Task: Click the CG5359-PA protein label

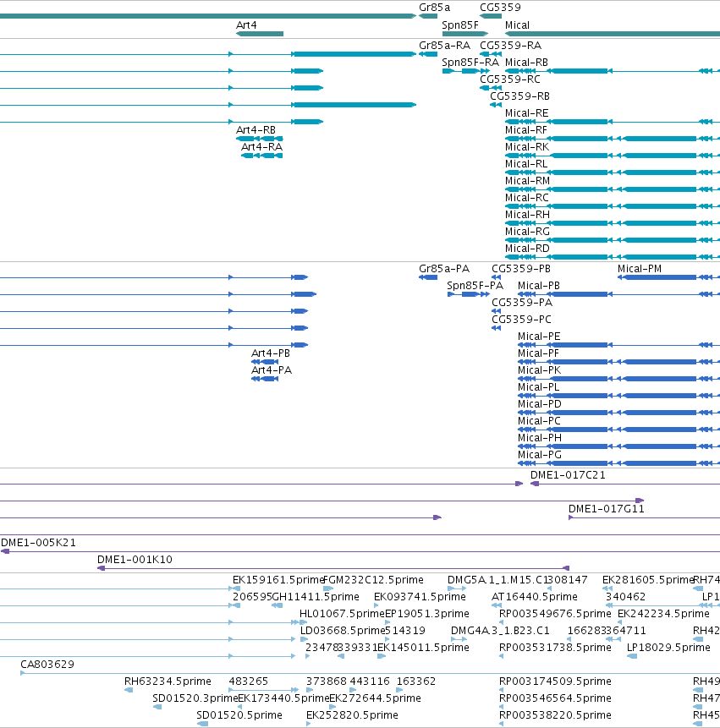Action: click(x=522, y=303)
